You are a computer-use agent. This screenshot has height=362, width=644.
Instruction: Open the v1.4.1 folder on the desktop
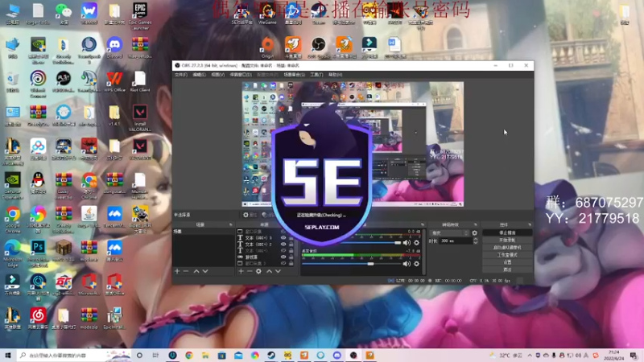coord(114,115)
